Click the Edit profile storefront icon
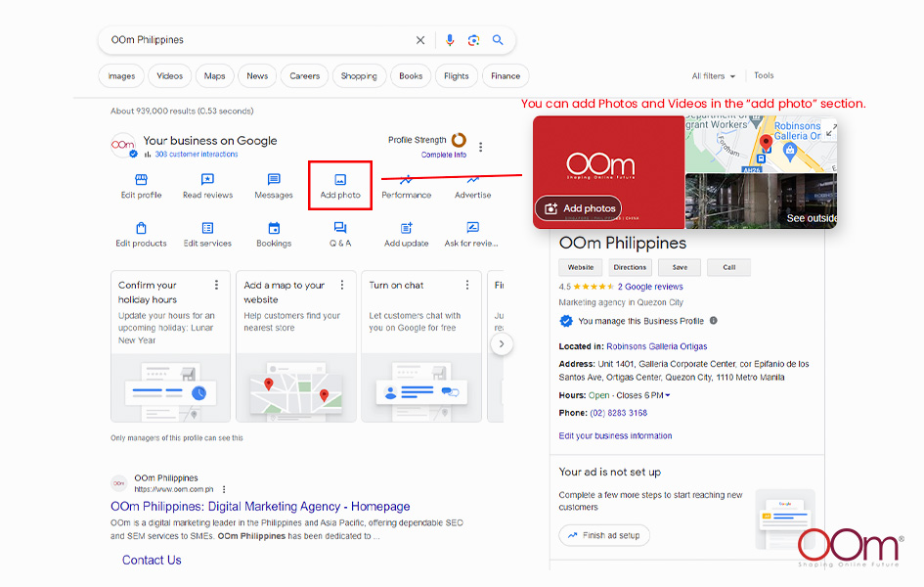The image size is (924, 587). pos(141,180)
